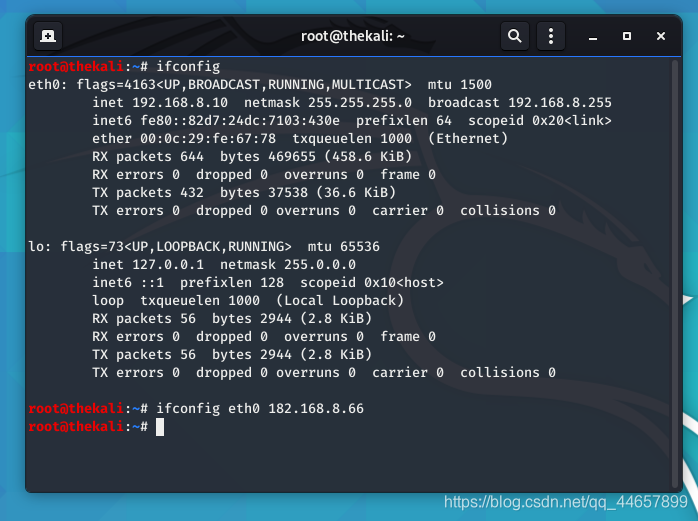
Task: Click the 127.0.0.1 loopback address
Action: (168, 265)
